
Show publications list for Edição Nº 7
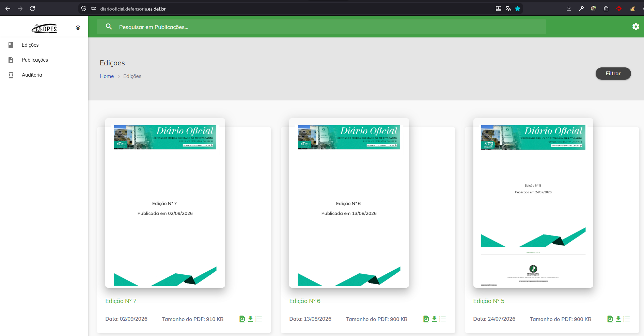(x=259, y=319)
